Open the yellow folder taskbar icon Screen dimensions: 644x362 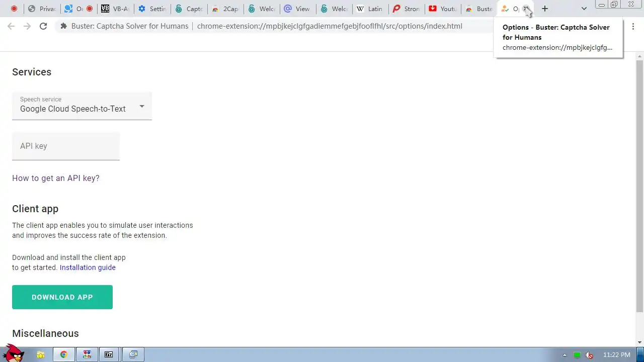point(41,354)
